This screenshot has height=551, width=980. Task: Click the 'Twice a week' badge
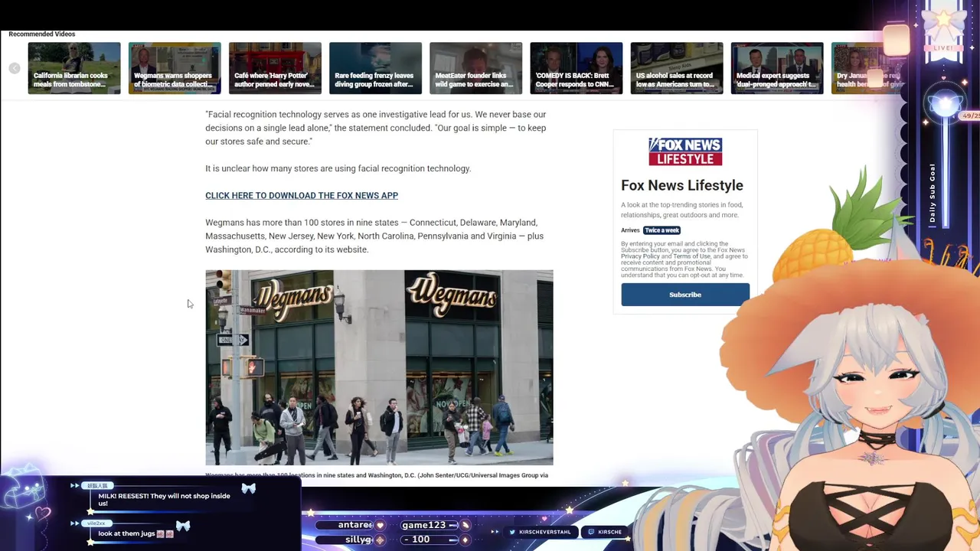click(661, 230)
